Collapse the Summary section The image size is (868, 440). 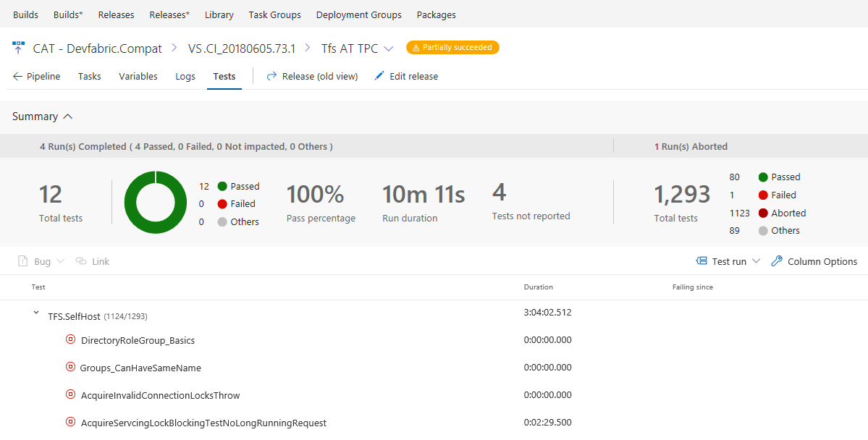click(68, 117)
